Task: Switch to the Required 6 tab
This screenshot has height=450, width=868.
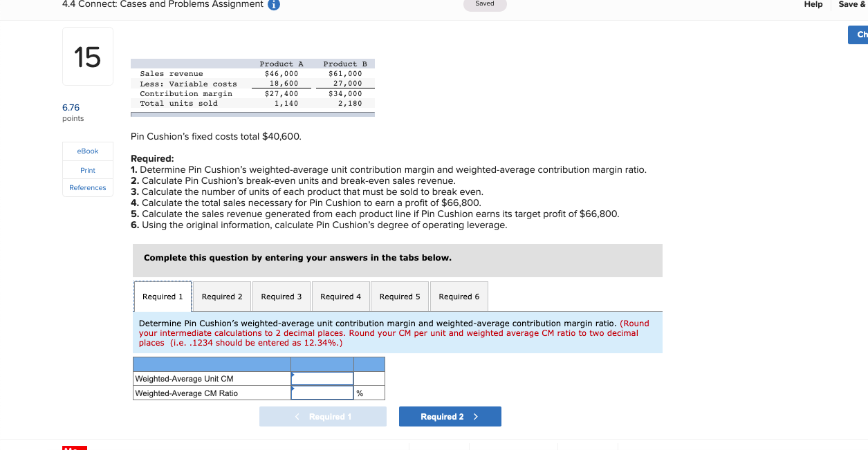Action: click(459, 297)
